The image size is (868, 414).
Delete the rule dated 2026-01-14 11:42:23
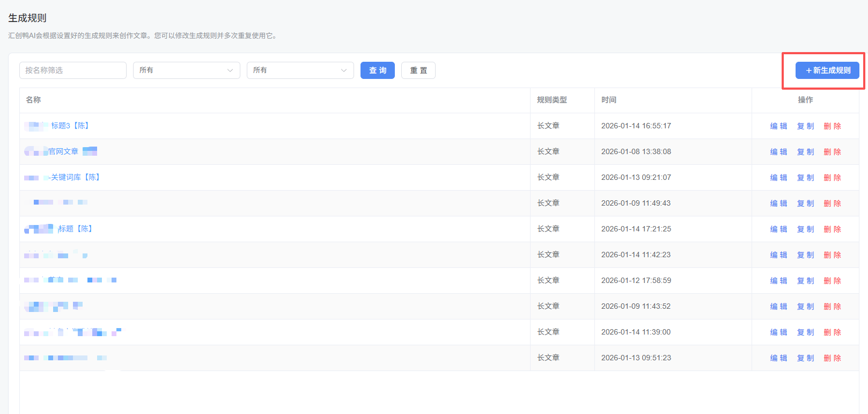(x=832, y=255)
